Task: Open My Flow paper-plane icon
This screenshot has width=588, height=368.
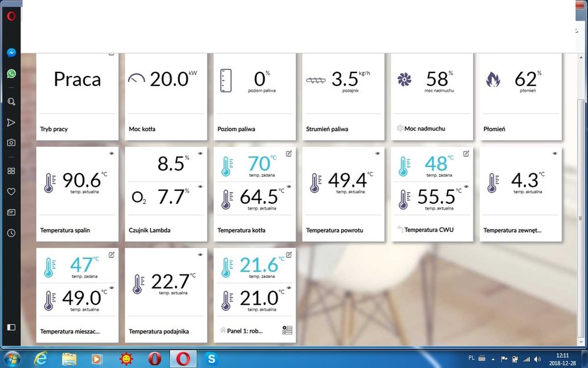Action: pyautogui.click(x=11, y=122)
